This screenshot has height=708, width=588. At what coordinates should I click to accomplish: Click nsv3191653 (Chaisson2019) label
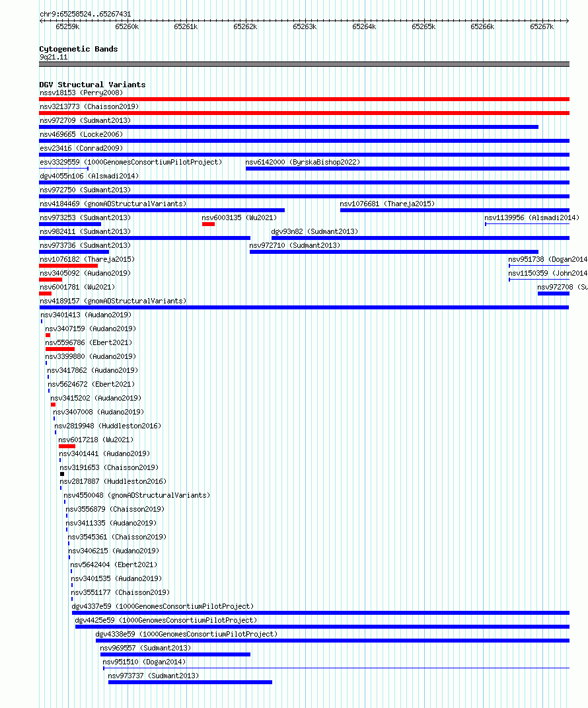point(109,468)
